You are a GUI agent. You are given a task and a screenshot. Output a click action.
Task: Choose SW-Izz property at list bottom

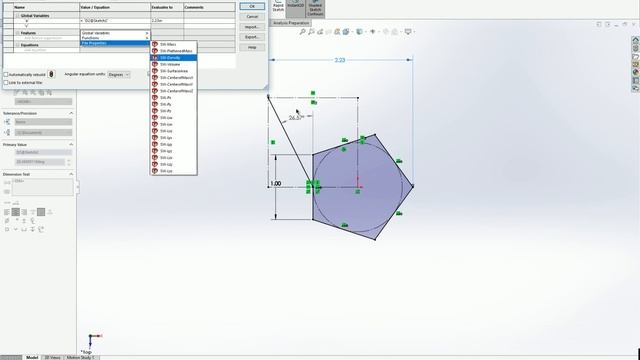coord(174,171)
